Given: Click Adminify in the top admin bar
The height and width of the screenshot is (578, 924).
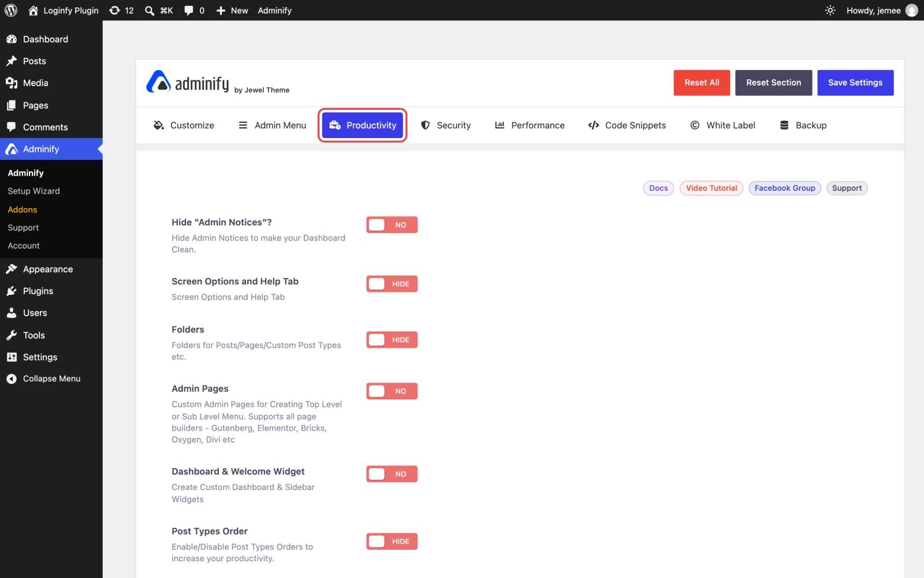Looking at the screenshot, I should [274, 10].
